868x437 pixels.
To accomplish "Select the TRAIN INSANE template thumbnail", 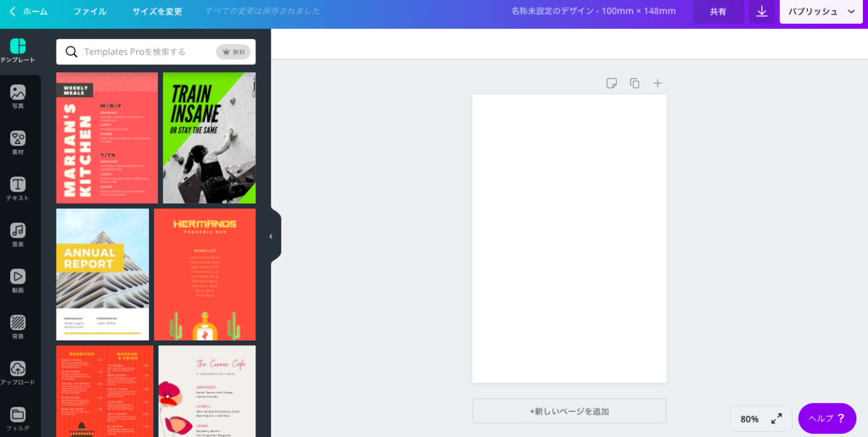I will (x=208, y=137).
